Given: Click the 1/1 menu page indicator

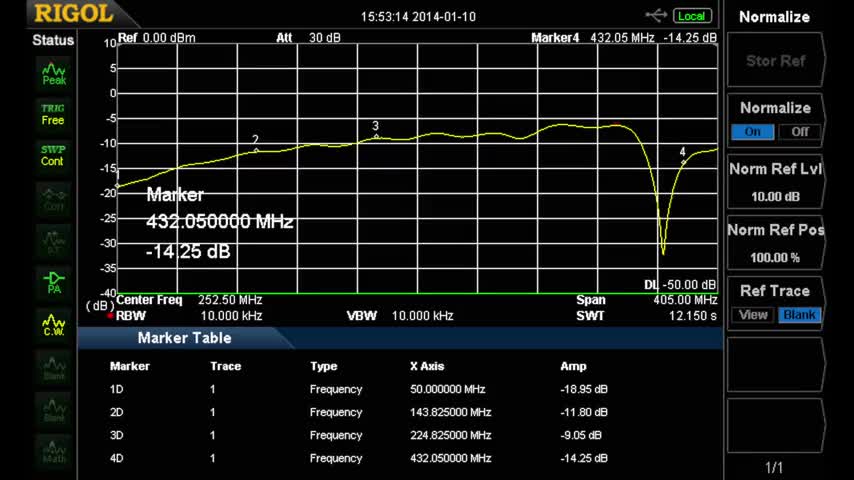Looking at the screenshot, I should [x=774, y=468].
